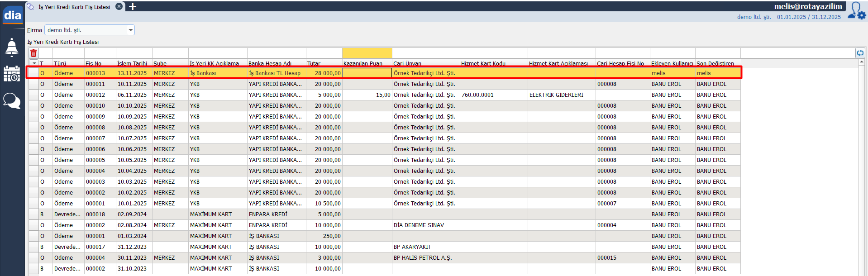Select row with Fiş No 000012
Viewport: 868px width, 276px height.
(95, 95)
